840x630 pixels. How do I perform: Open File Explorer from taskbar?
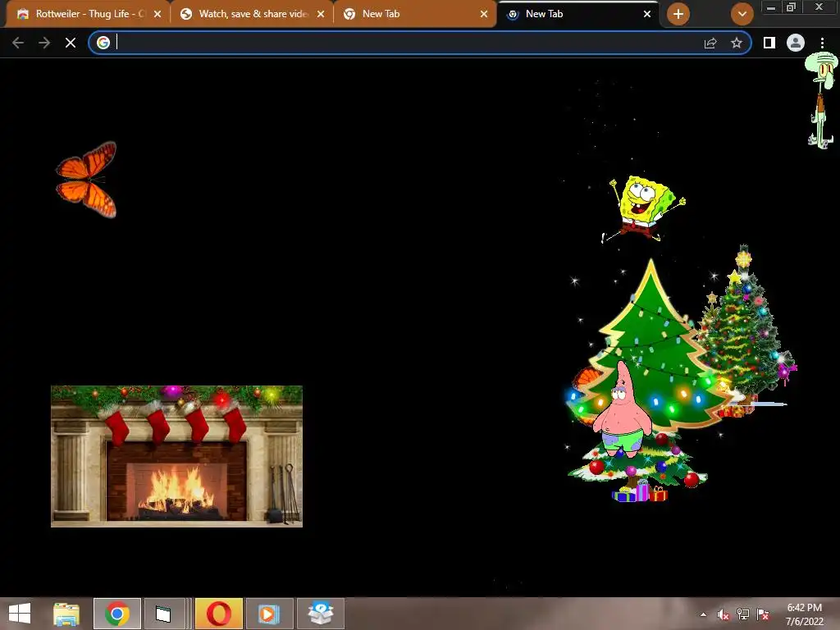(66, 614)
